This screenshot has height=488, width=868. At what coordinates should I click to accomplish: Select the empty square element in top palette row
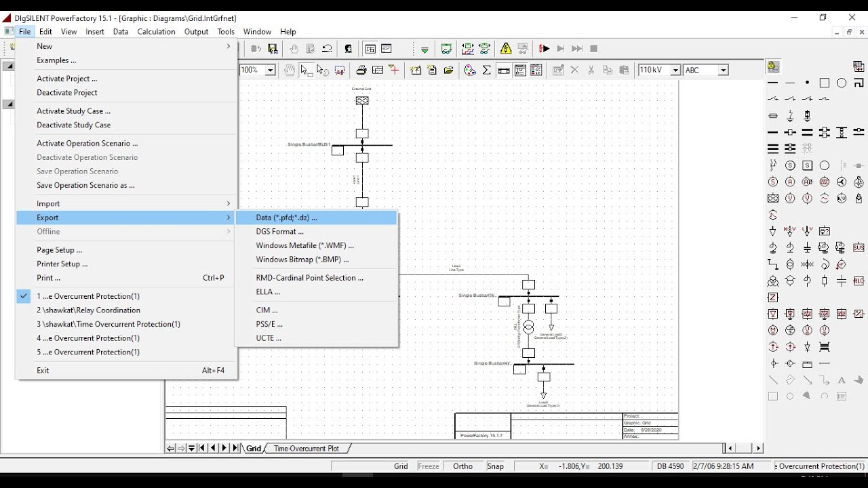click(825, 83)
